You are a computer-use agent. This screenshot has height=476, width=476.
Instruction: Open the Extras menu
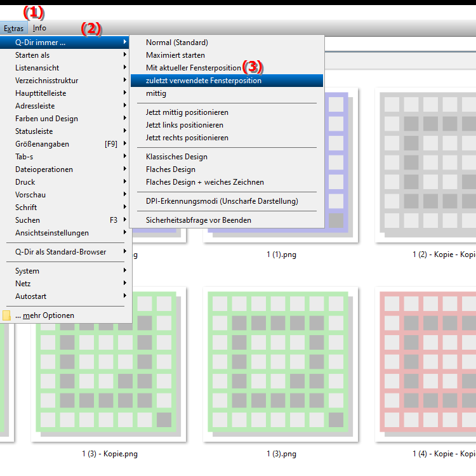point(14,28)
